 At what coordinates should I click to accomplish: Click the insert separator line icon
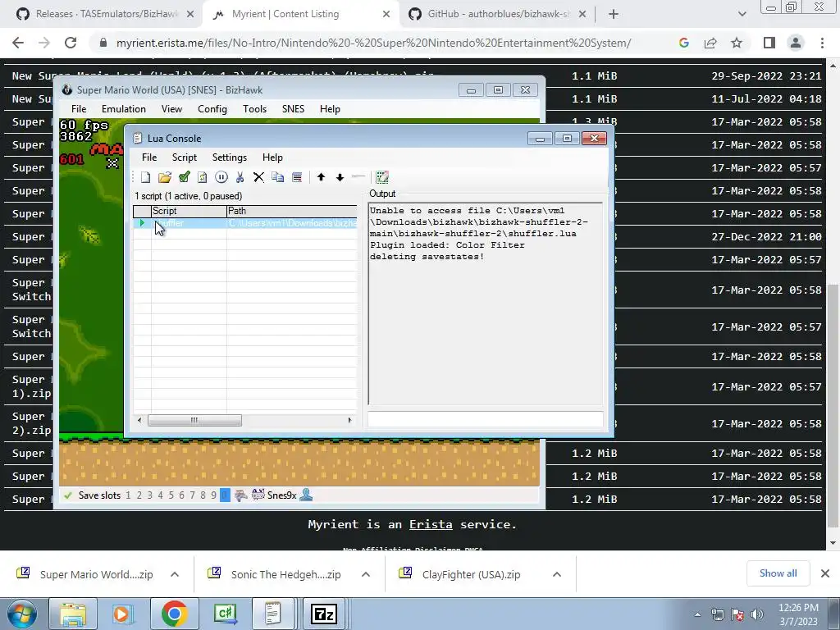coord(358,177)
